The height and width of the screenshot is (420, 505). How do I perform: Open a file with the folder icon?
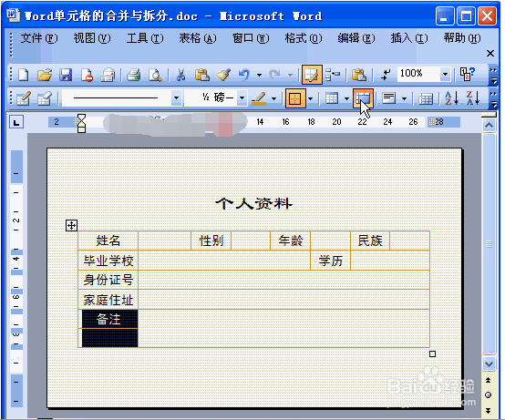pyautogui.click(x=45, y=75)
